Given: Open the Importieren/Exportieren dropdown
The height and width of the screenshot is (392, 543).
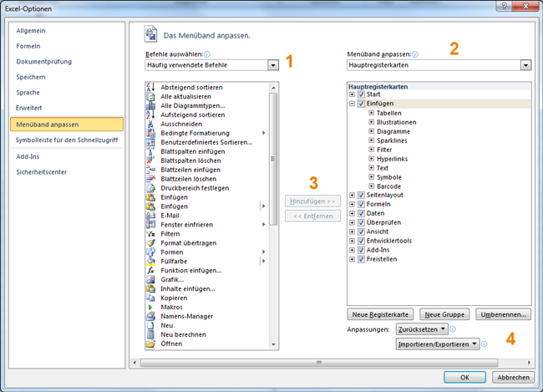Looking at the screenshot, I should pos(438,344).
